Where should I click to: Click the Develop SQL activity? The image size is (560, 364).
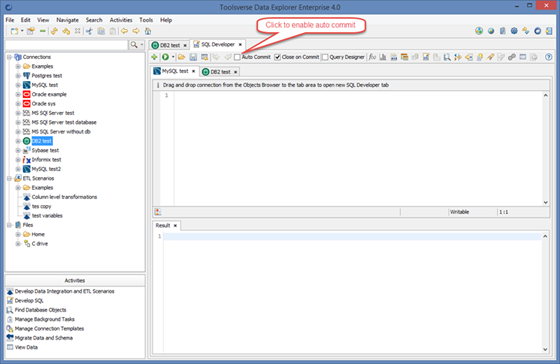point(29,300)
